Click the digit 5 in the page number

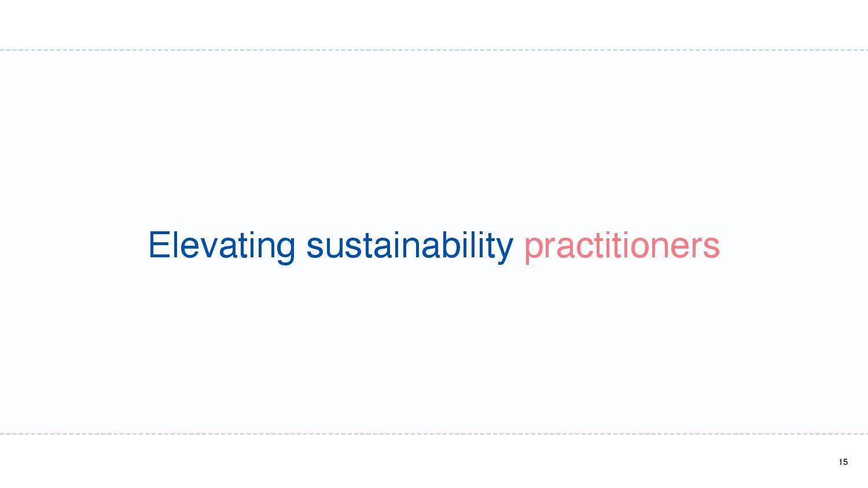pyautogui.click(x=846, y=461)
